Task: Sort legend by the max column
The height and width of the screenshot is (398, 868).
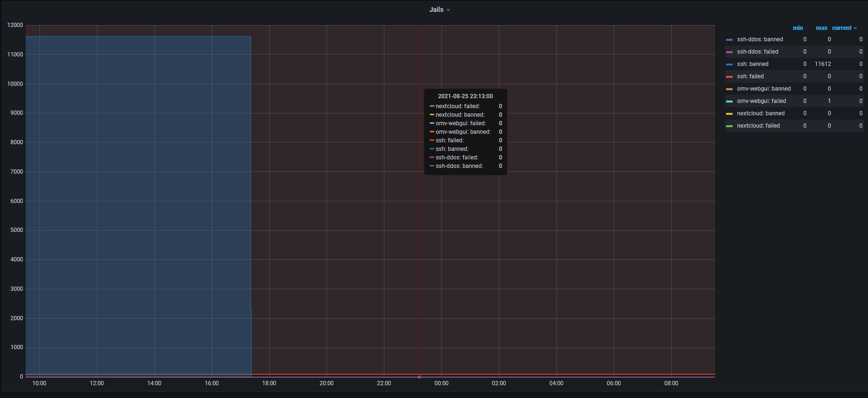Action: pos(821,28)
